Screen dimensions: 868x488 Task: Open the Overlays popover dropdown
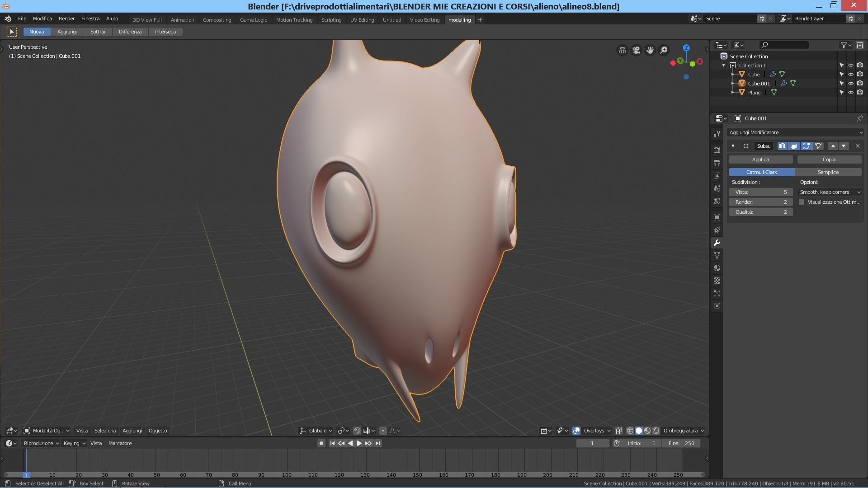coord(597,431)
